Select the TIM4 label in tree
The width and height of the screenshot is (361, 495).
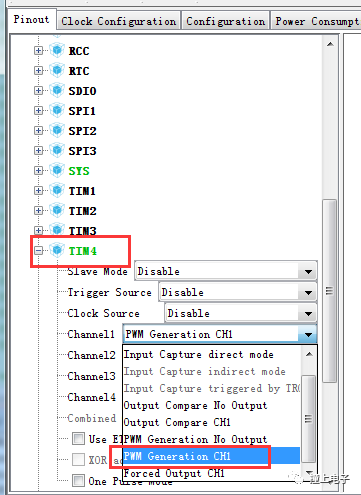coord(83,251)
